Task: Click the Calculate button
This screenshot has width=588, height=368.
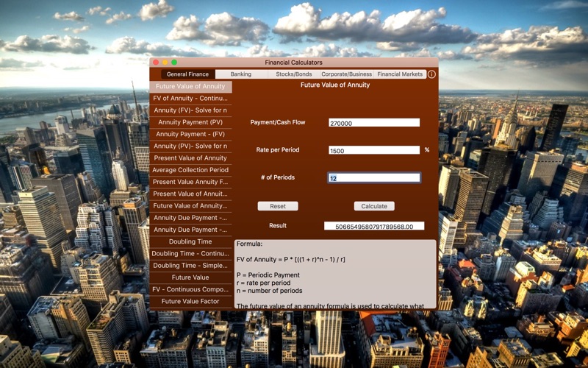Action: 374,206
